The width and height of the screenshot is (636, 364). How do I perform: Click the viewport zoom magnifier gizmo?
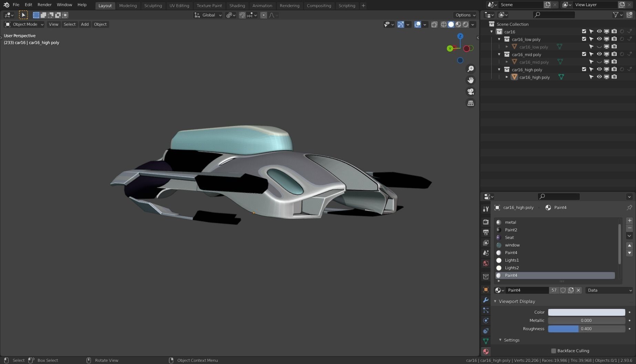pyautogui.click(x=470, y=69)
